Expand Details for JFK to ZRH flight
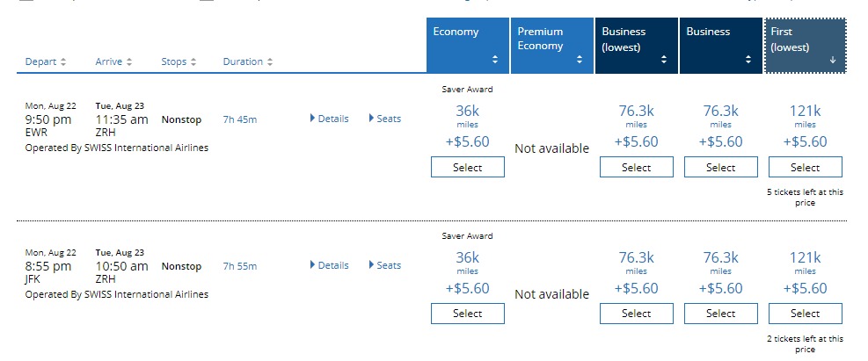Image resolution: width=868 pixels, height=361 pixels. click(x=330, y=265)
